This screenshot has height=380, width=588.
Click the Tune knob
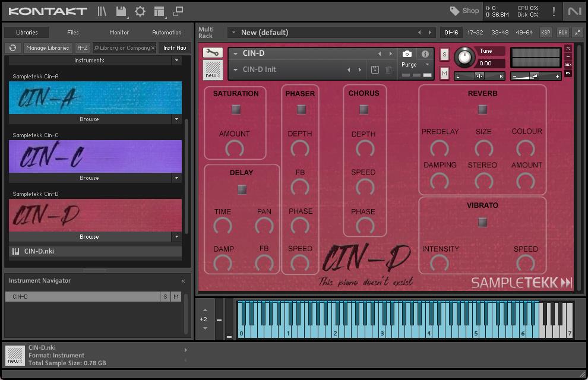[x=464, y=58]
